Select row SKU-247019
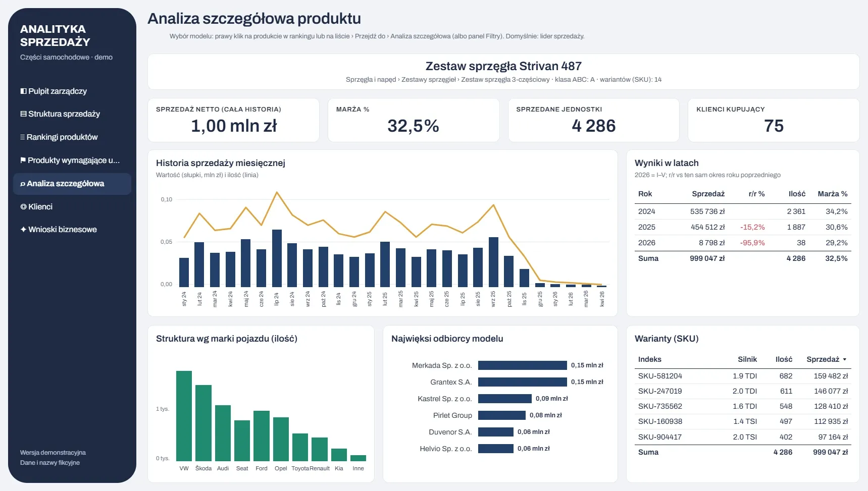Screen dimensions: 868x491 (x=743, y=391)
